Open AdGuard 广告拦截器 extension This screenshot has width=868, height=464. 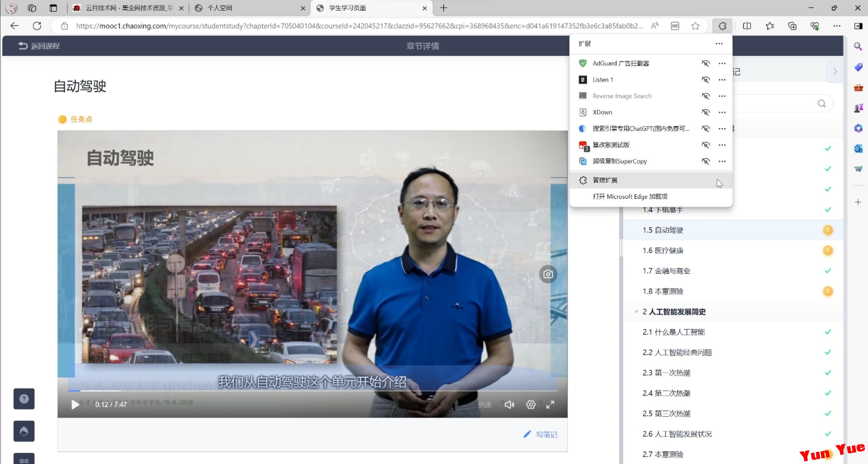621,63
